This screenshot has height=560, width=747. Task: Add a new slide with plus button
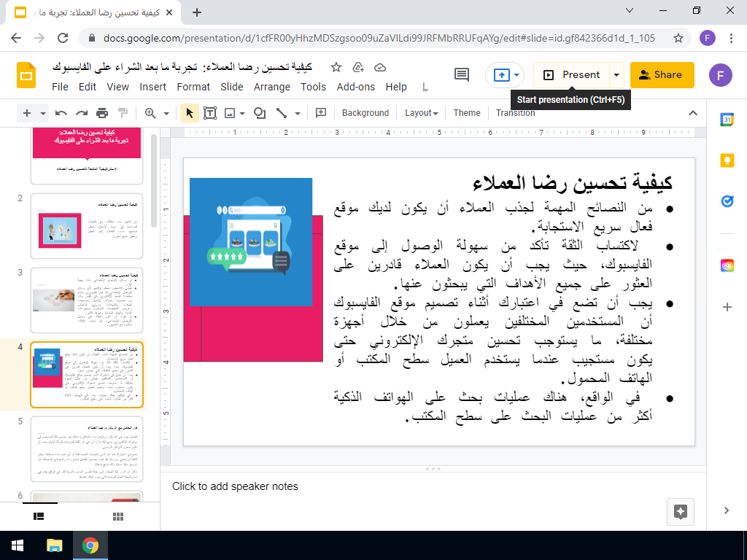[27, 113]
